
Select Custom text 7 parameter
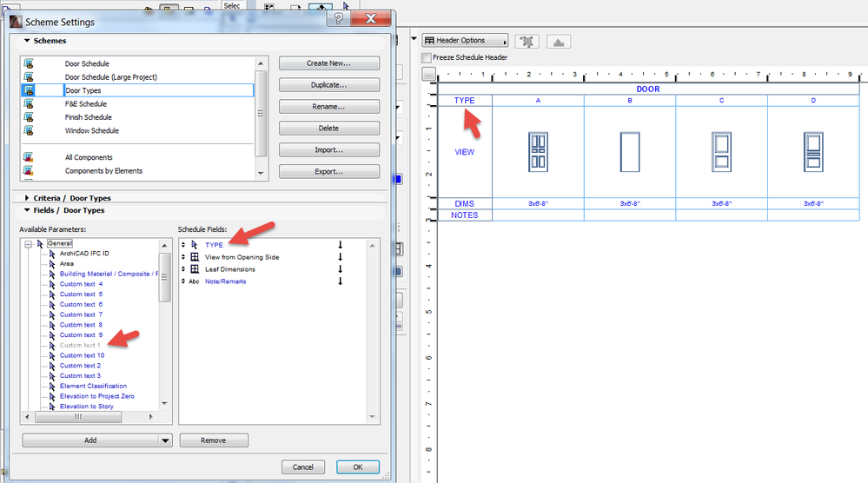click(81, 314)
